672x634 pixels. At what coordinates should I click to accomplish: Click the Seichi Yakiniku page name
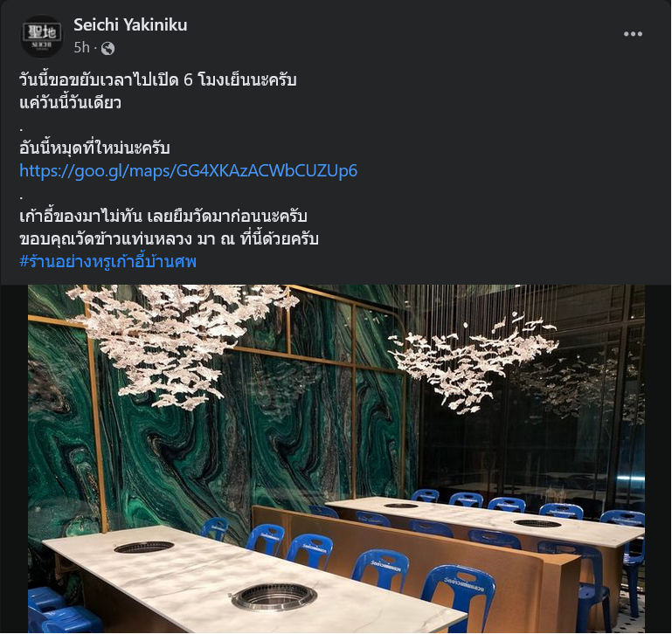[130, 24]
